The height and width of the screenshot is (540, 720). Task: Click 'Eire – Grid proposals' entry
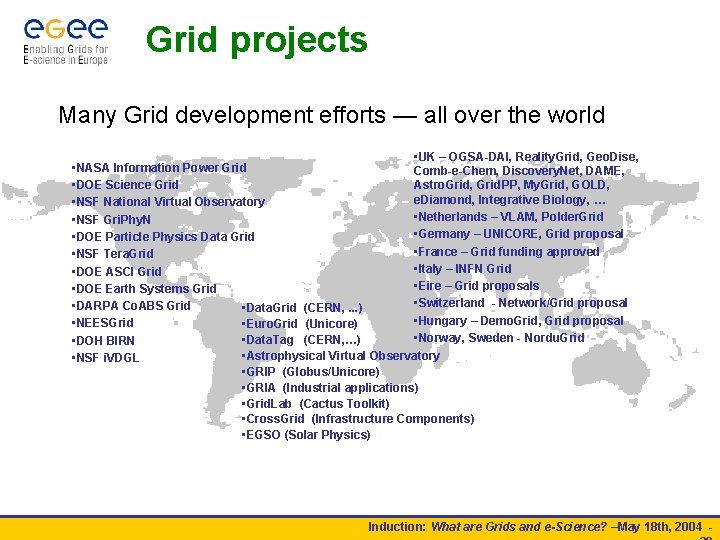pos(476,286)
